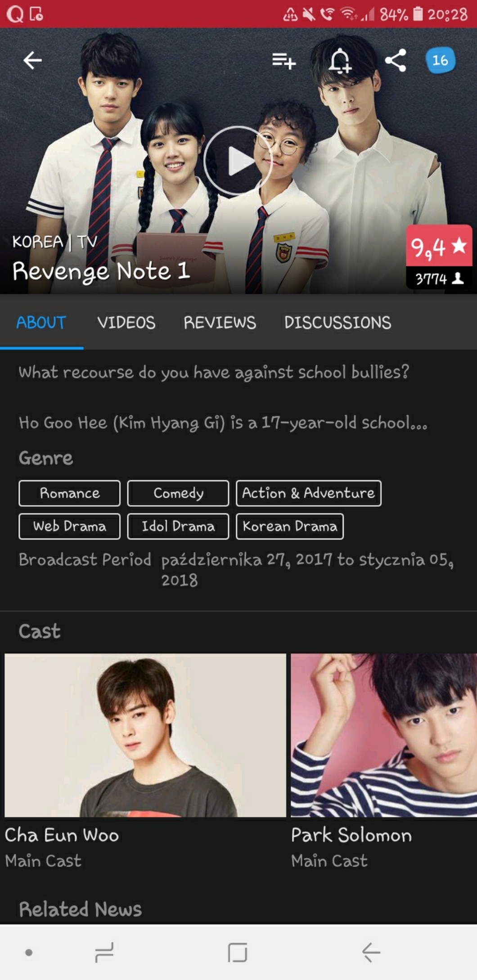Choose the Action & Adventure genre tag
Viewport: 477px width, 980px height.
(308, 493)
